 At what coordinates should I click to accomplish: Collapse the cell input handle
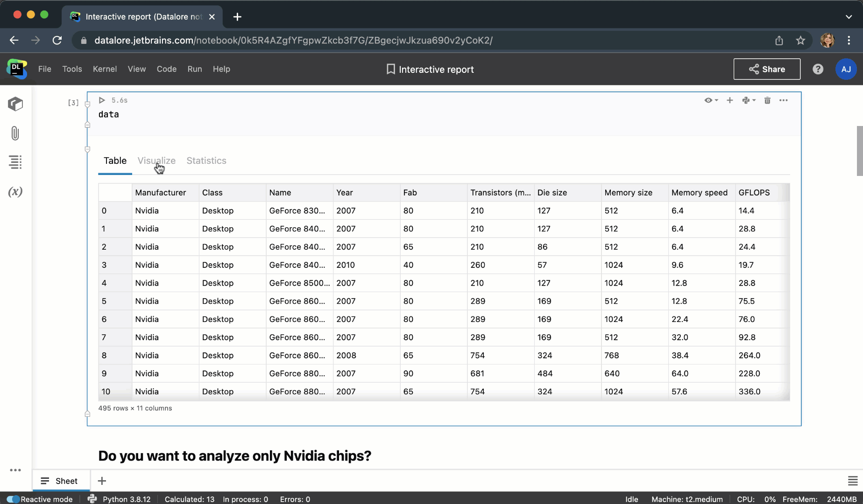(x=87, y=105)
